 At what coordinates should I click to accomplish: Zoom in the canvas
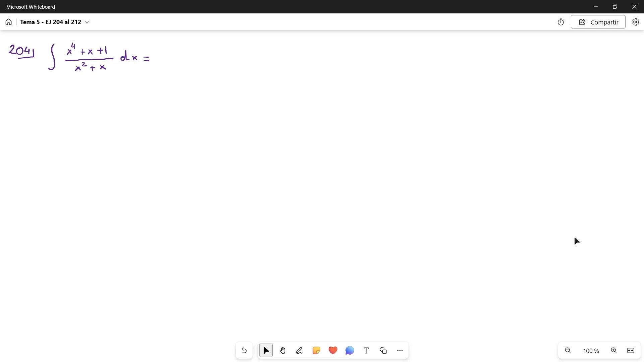coord(614,351)
